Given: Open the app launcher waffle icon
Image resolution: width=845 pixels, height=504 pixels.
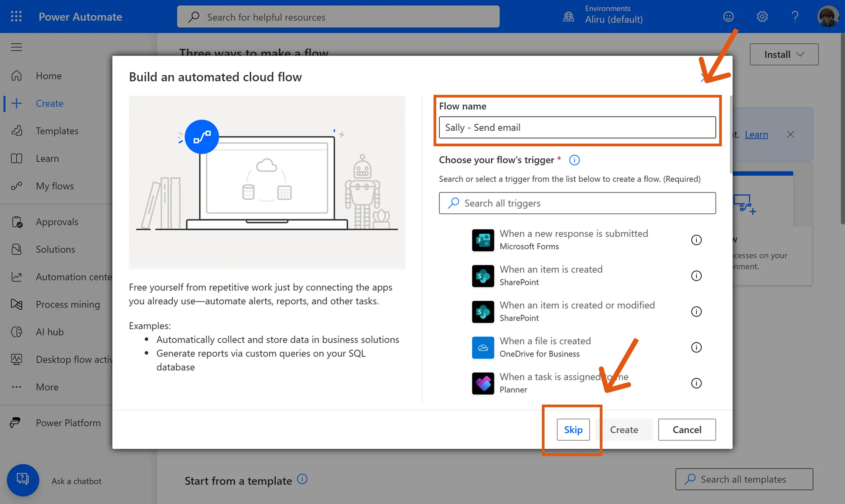Looking at the screenshot, I should click(16, 16).
